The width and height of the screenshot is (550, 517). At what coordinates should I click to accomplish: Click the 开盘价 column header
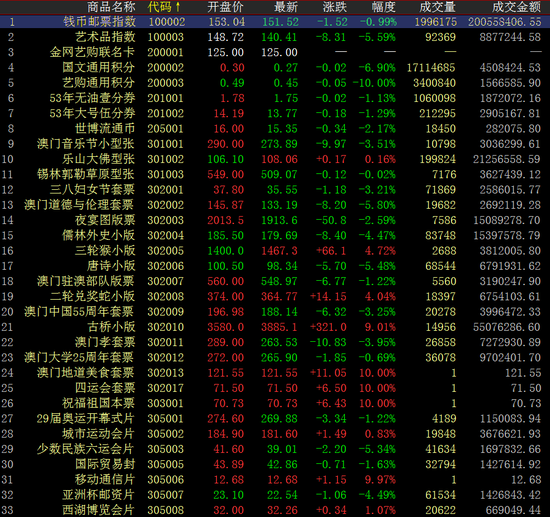(225, 7)
